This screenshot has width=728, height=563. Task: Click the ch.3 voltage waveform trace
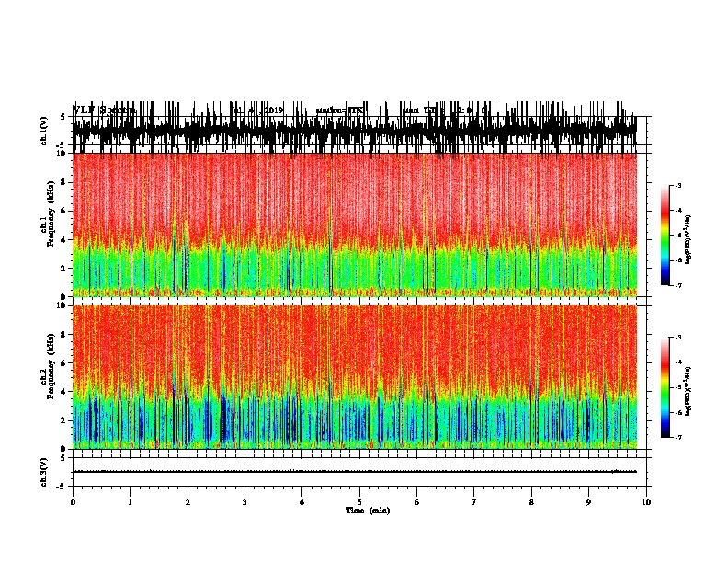tap(355, 472)
